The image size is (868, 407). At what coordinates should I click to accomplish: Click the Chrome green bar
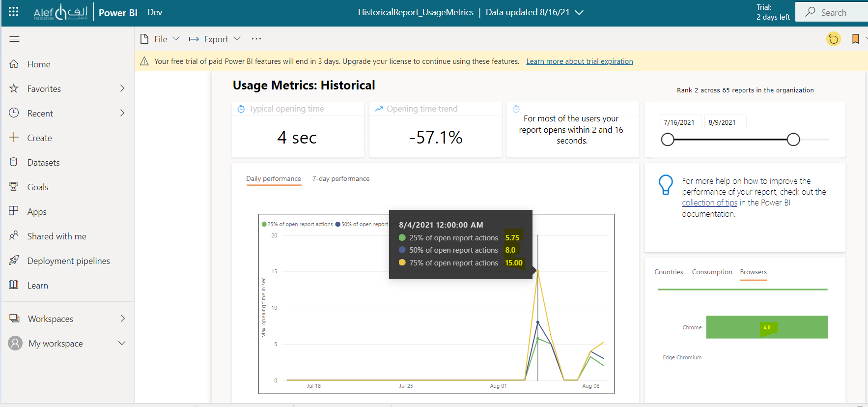(x=767, y=327)
